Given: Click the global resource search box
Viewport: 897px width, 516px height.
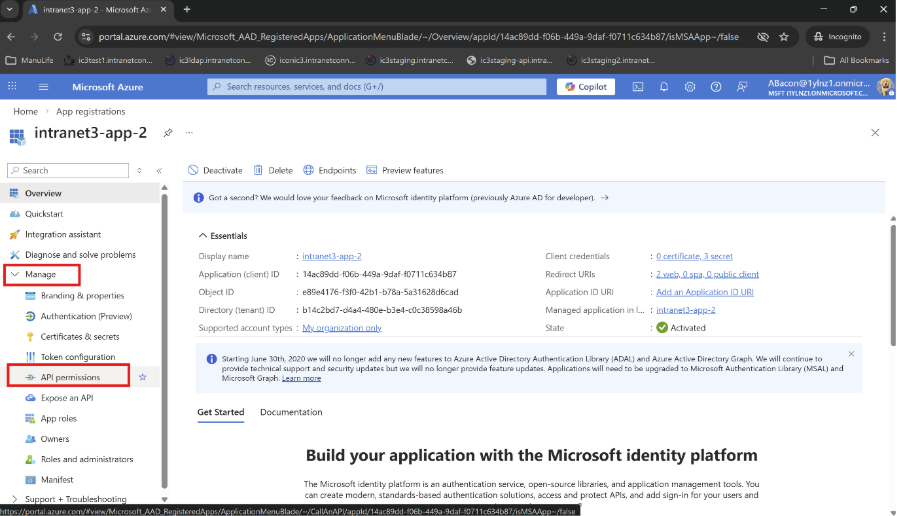Looking at the screenshot, I should [376, 87].
